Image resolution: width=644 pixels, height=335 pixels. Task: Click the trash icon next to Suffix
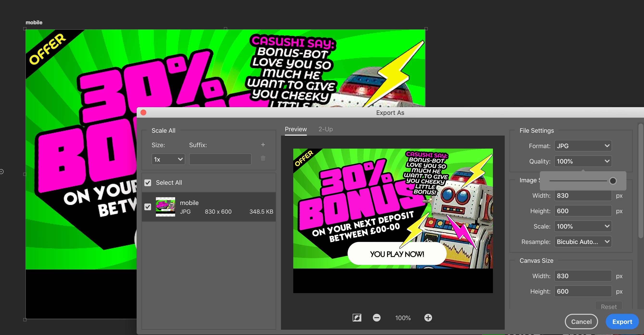coord(263,158)
